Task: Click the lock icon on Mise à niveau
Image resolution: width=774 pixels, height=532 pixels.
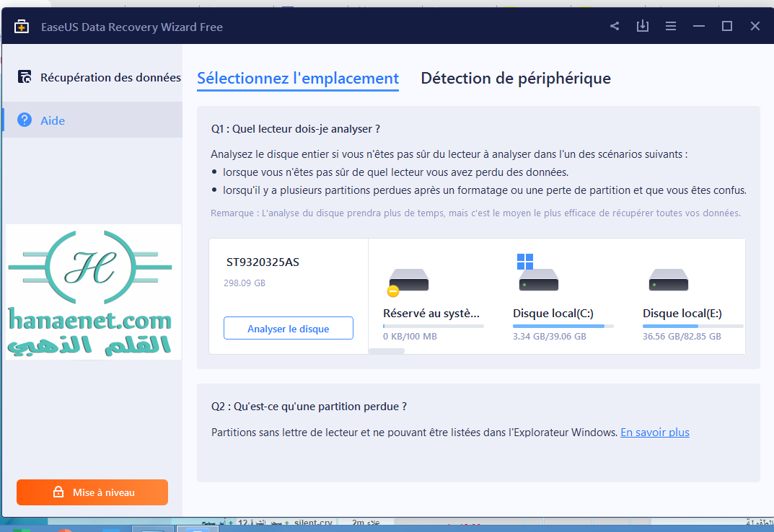Action: [58, 492]
